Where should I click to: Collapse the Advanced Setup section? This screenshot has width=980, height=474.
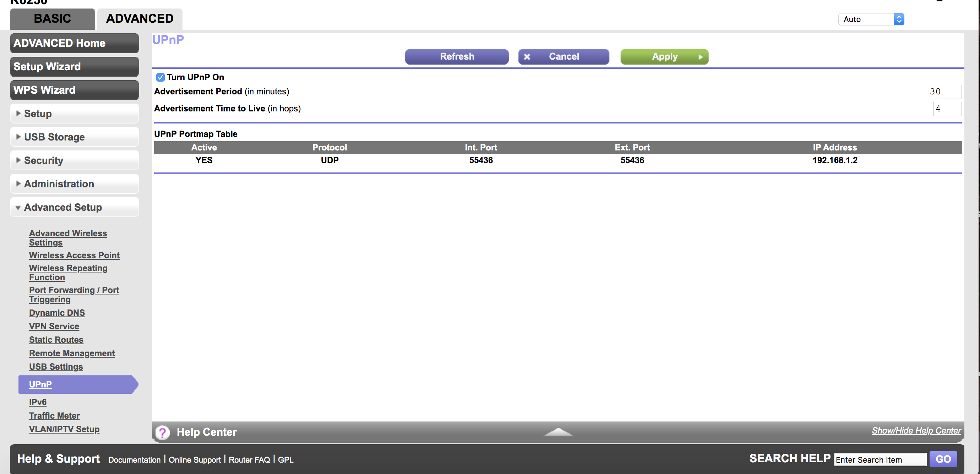point(75,207)
